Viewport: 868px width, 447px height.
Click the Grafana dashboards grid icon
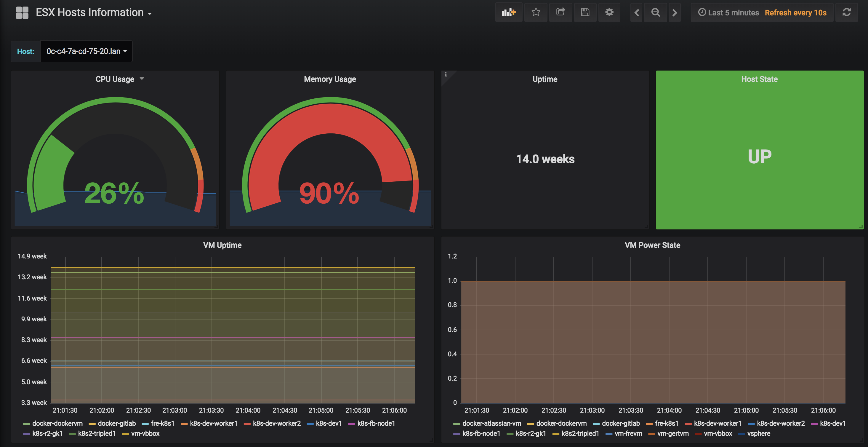(22, 13)
